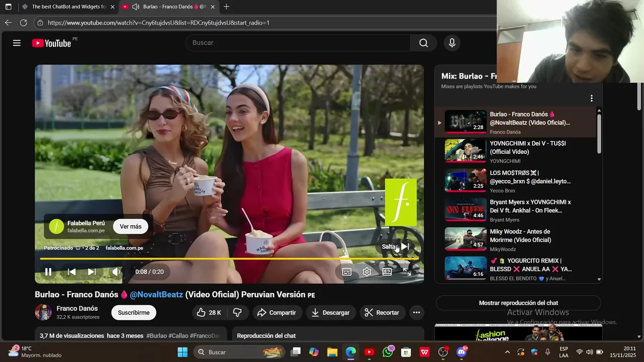Click the browser address bar URL
This screenshot has height=362, width=644.
158,23
